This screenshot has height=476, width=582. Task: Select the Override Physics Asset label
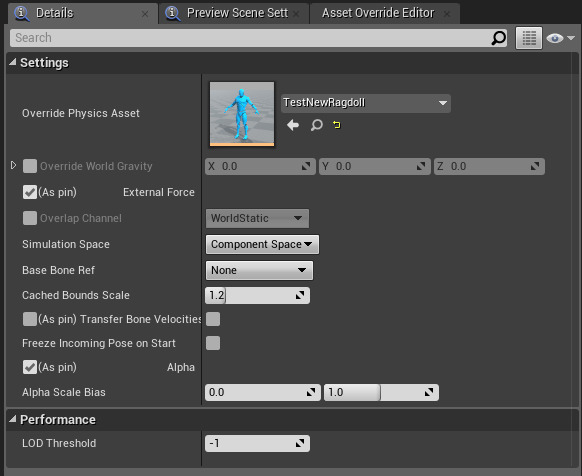[81, 113]
